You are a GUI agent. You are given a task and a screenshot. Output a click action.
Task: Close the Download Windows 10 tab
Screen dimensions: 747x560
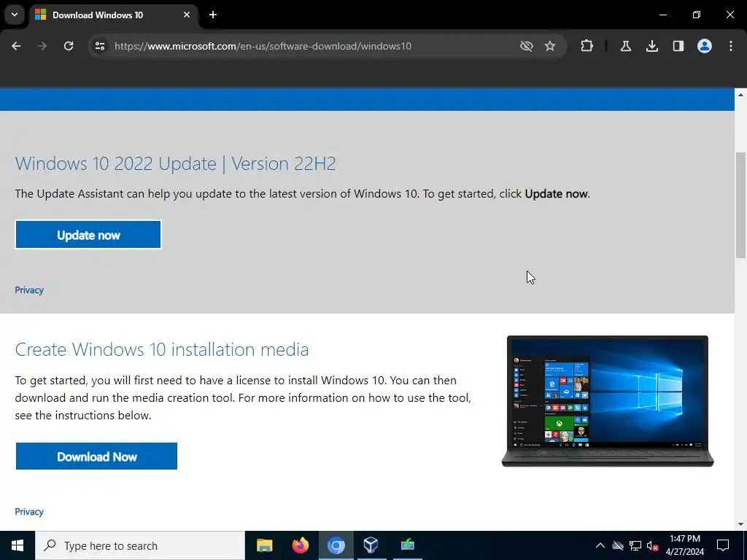tap(187, 15)
